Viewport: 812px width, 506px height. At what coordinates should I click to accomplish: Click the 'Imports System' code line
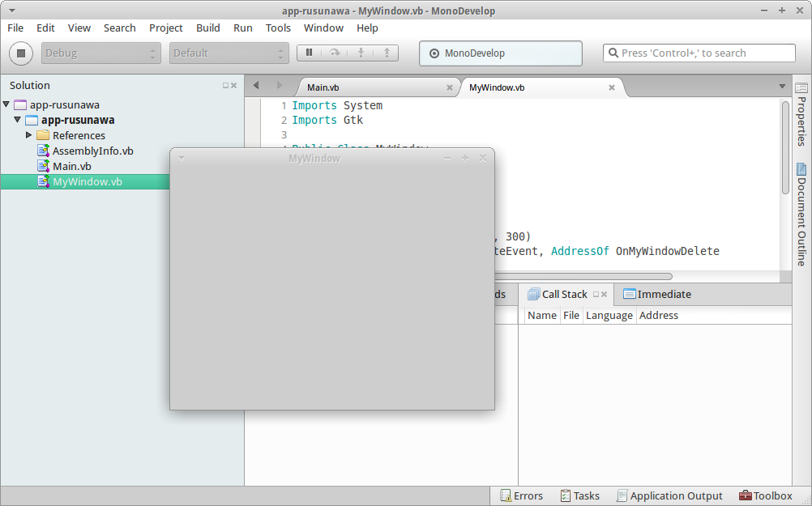pyautogui.click(x=337, y=105)
